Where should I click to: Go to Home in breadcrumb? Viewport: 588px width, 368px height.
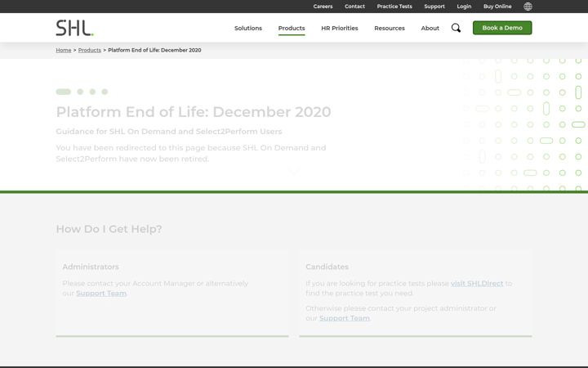pos(64,50)
